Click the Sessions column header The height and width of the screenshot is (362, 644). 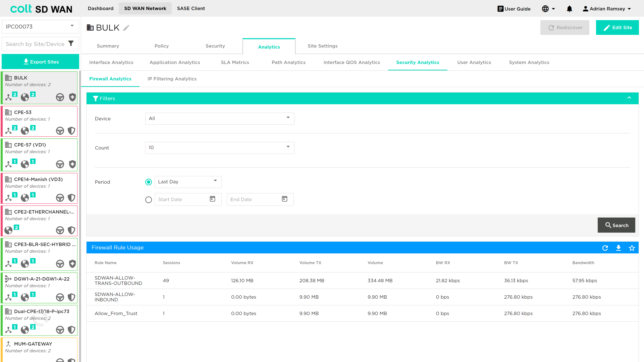(x=171, y=263)
